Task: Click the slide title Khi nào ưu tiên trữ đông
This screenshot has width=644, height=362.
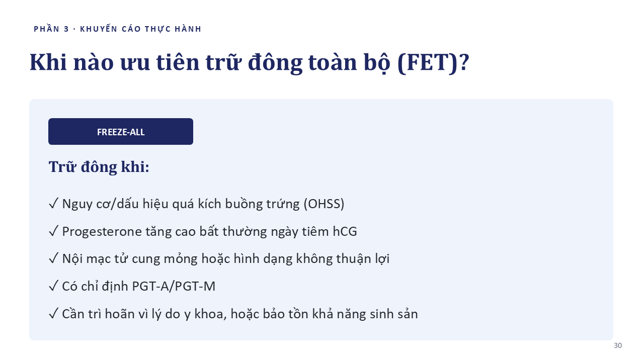Action: [250, 62]
